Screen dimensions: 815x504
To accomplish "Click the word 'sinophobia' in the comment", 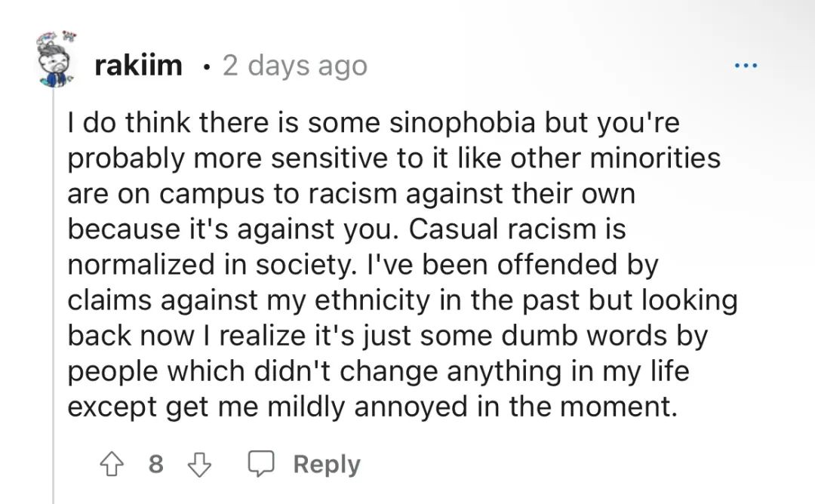I will (x=463, y=124).
